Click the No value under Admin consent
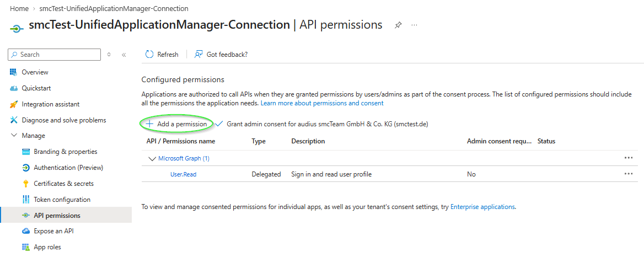Screen dimensions: 644x257 pyautogui.click(x=471, y=174)
